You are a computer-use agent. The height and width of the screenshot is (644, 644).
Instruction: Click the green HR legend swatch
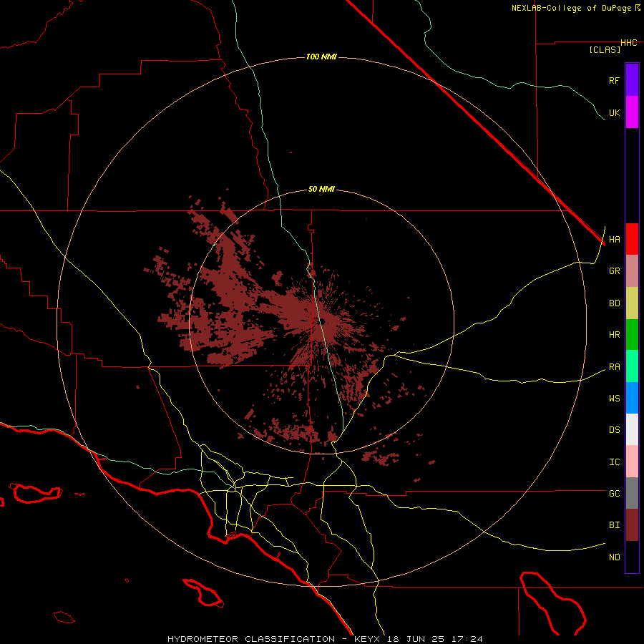(x=632, y=335)
